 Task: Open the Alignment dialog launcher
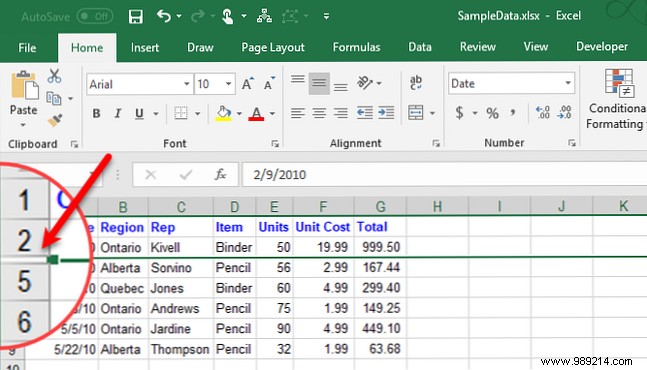(436, 143)
